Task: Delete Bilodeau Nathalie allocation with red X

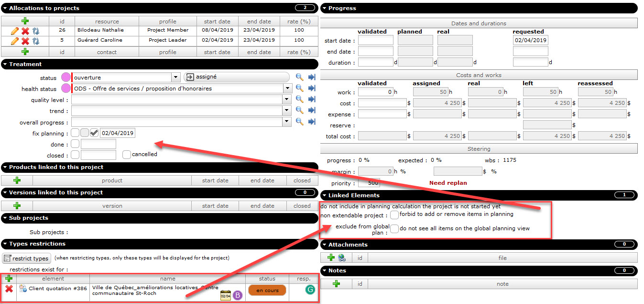Action: pos(25,31)
